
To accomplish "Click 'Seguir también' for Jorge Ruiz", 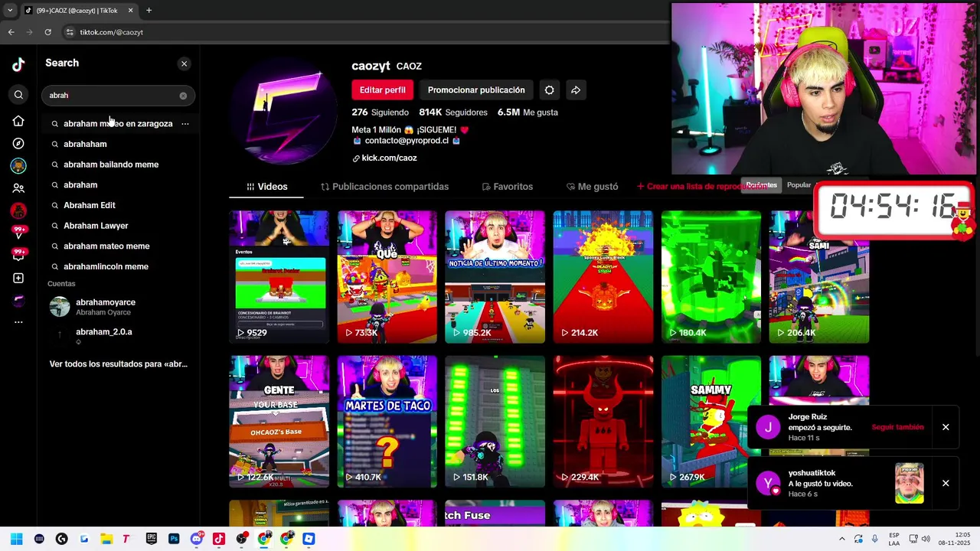I will point(897,427).
